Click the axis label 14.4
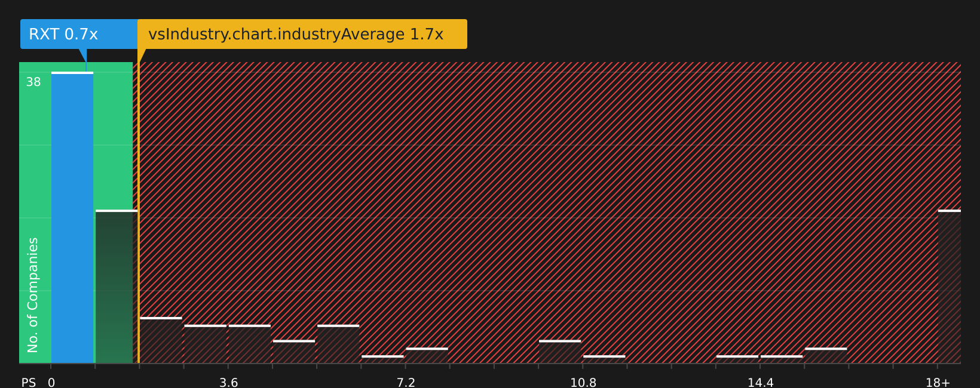Viewport: 980px width, 388px height. (760, 382)
